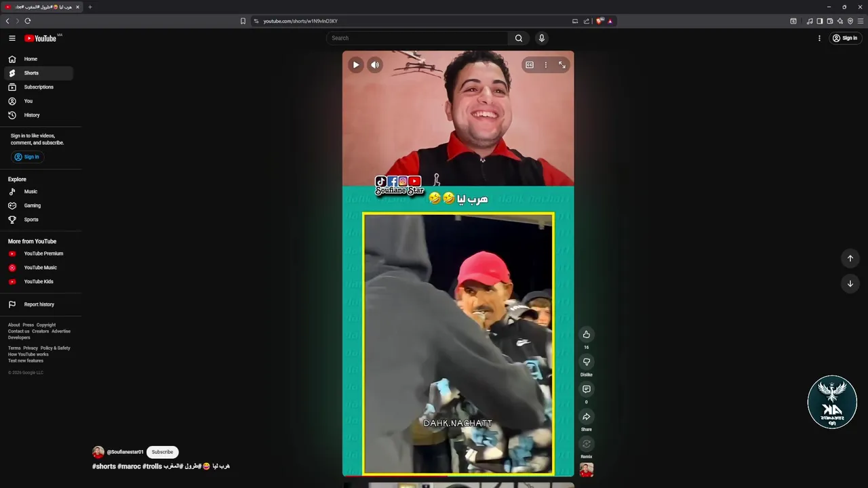Enter fullscreen on the Short
Viewport: 868px width, 488px height.
click(562, 65)
